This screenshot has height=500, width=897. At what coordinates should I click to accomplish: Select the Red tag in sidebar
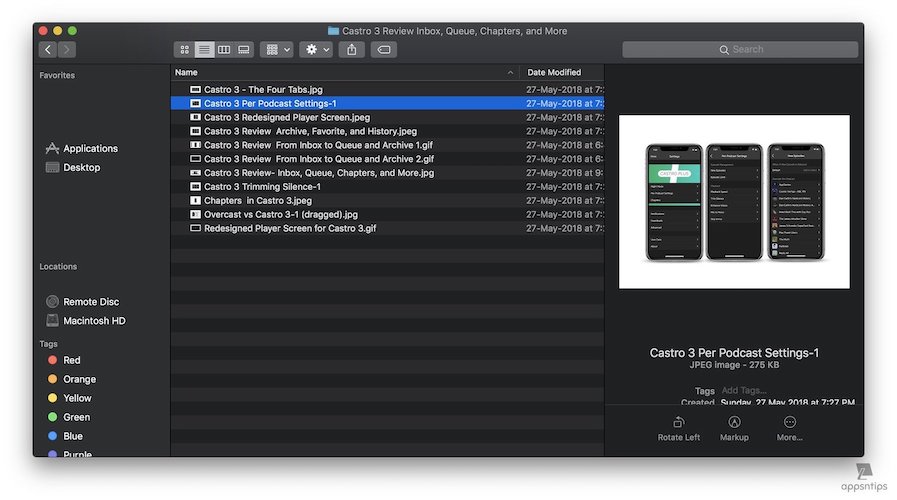pyautogui.click(x=71, y=360)
